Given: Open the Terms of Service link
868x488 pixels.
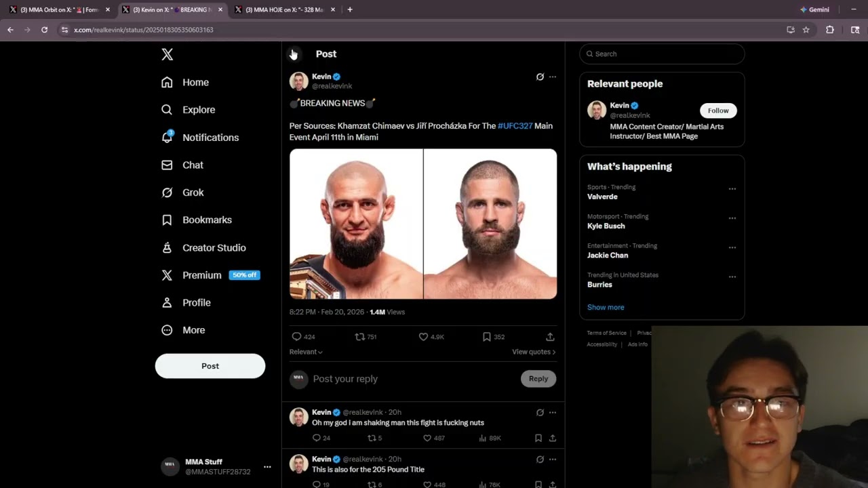Looking at the screenshot, I should click(606, 333).
